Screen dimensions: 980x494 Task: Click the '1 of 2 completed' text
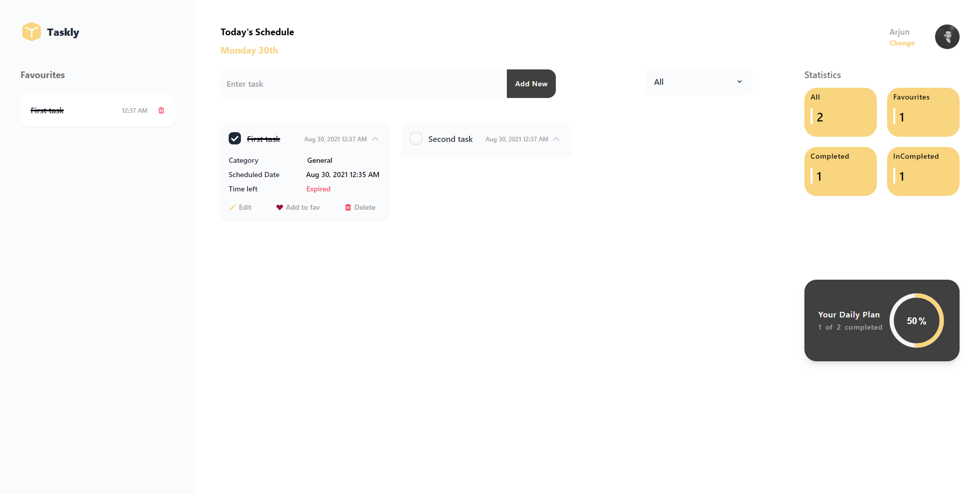pyautogui.click(x=850, y=327)
